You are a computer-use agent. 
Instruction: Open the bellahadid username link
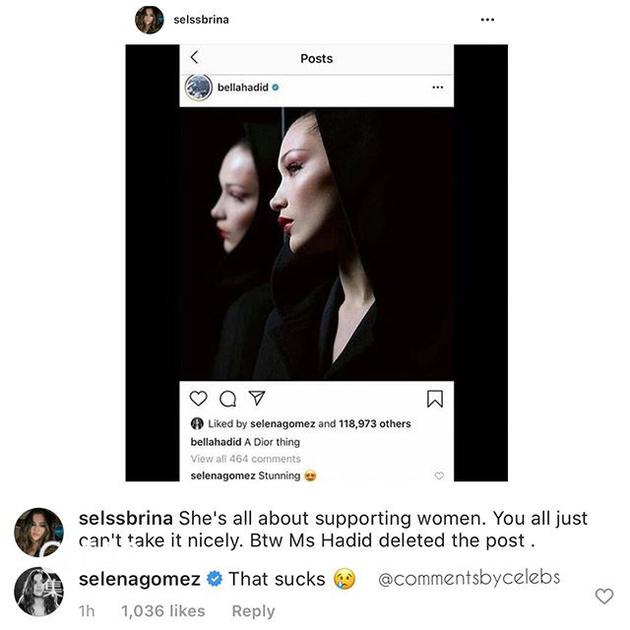243,88
